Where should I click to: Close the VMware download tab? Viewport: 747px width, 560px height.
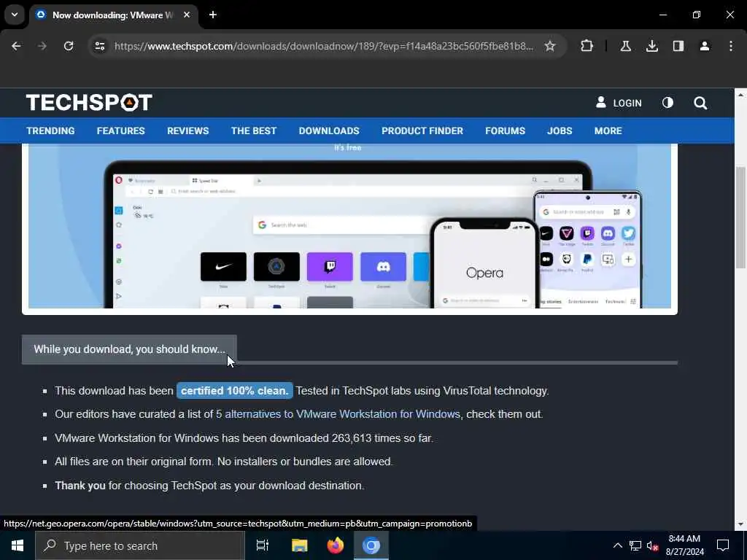187,15
